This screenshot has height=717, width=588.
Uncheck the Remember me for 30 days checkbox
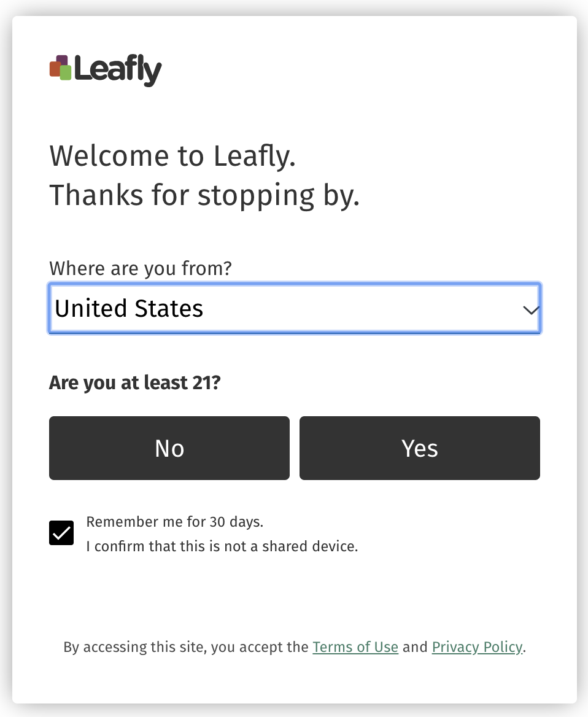pos(61,533)
